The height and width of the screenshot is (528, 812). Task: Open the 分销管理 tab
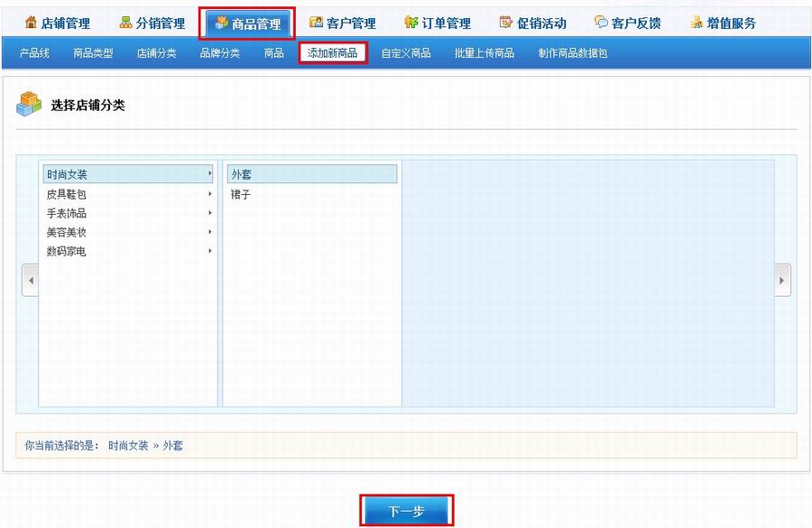pyautogui.click(x=152, y=23)
